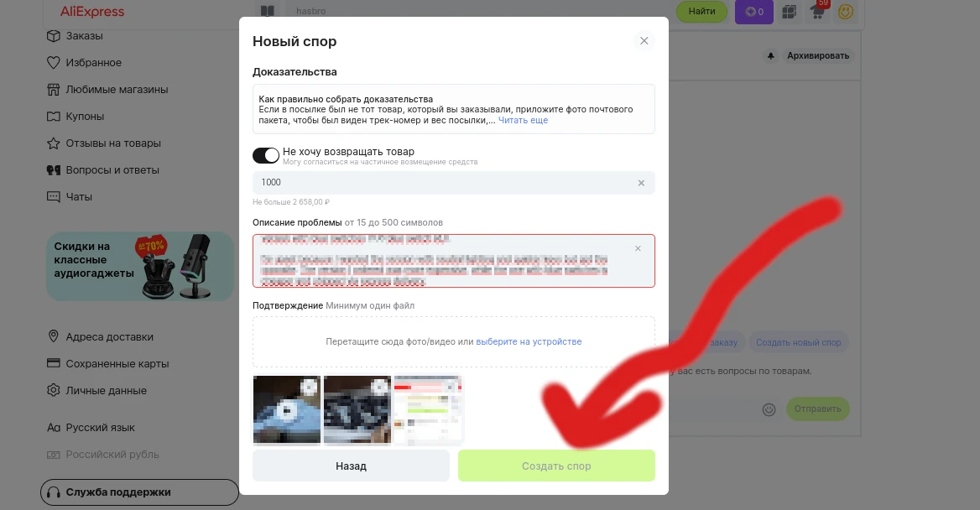Click the header icon next to the cart

pyautogui.click(x=790, y=11)
